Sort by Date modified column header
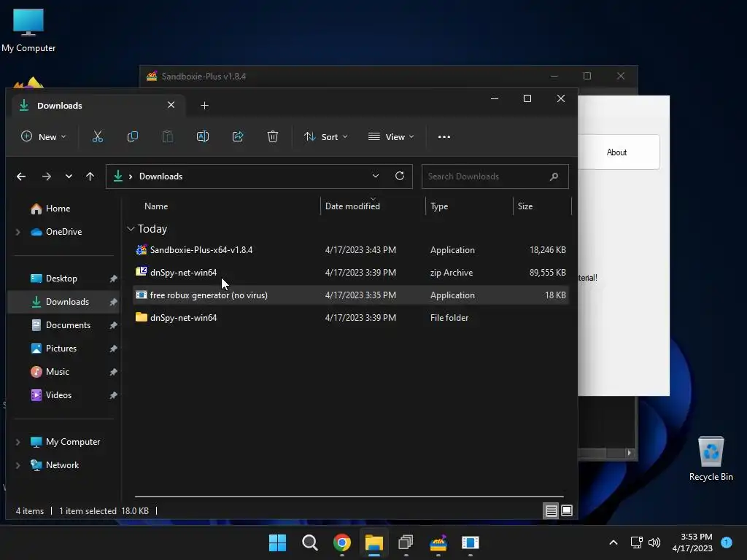 (x=352, y=206)
